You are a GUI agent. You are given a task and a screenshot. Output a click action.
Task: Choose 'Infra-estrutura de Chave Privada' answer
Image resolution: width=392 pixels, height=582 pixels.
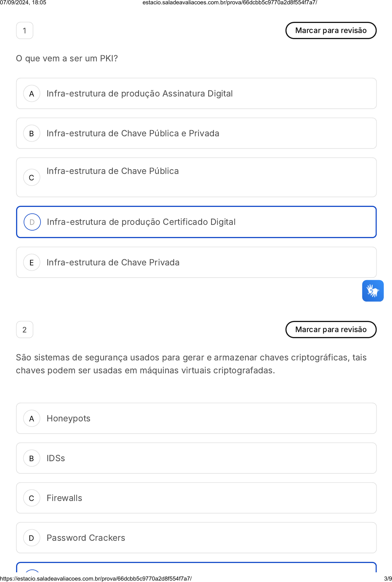coord(113,262)
